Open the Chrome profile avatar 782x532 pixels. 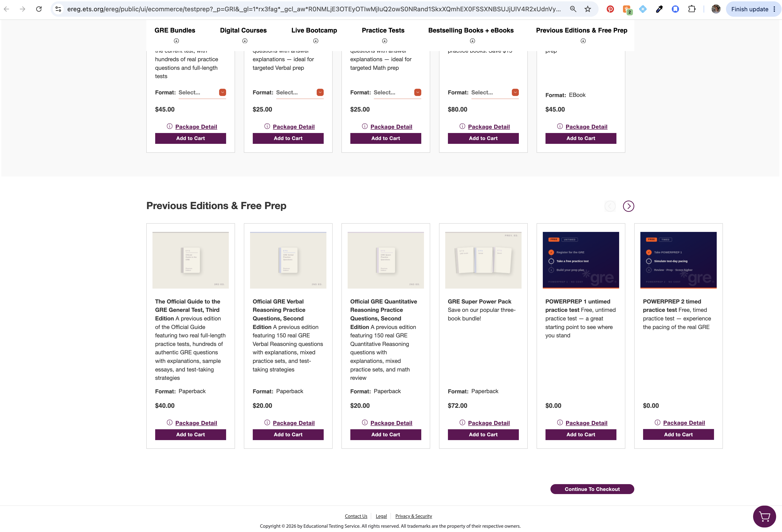pos(716,9)
